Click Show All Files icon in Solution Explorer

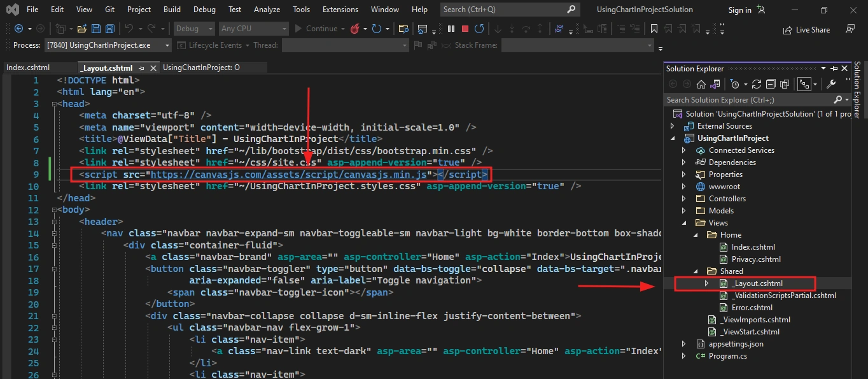785,84
